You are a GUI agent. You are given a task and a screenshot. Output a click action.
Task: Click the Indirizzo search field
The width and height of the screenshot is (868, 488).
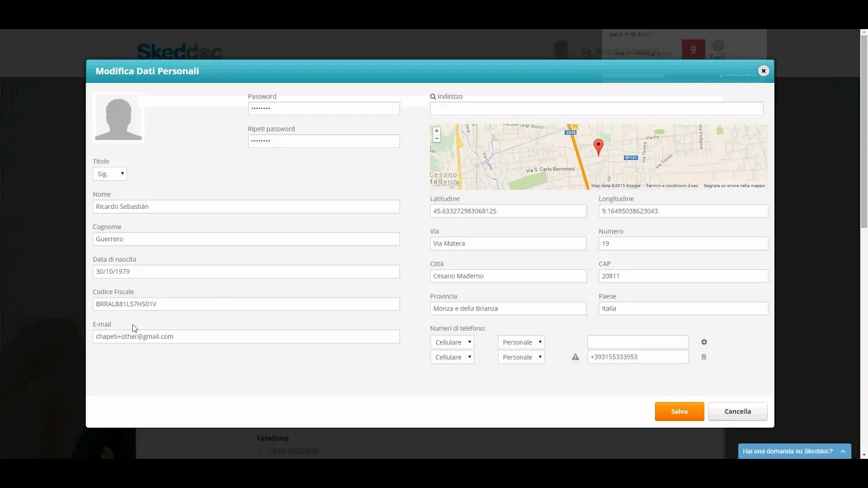(596, 108)
